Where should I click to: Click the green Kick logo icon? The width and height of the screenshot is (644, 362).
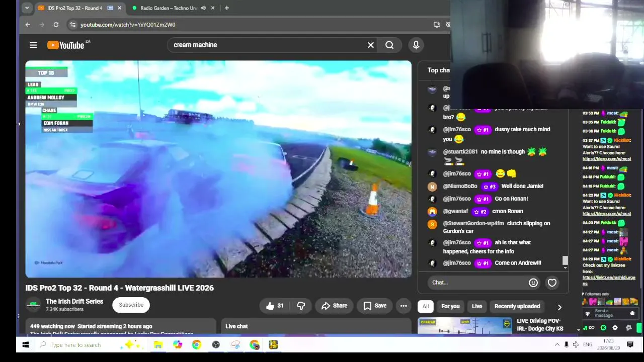point(603,328)
